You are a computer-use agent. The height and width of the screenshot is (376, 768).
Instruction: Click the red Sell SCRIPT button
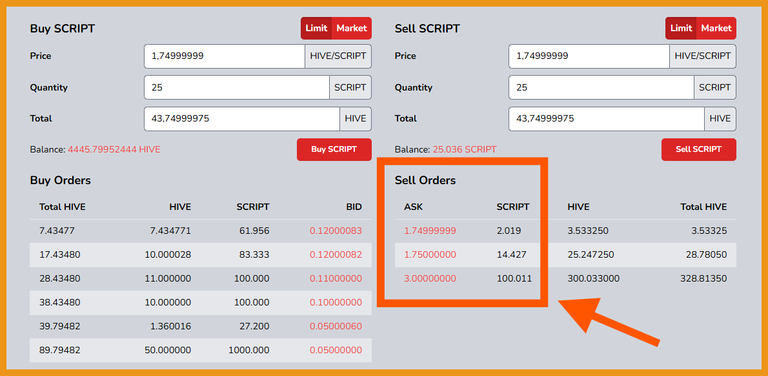click(698, 149)
